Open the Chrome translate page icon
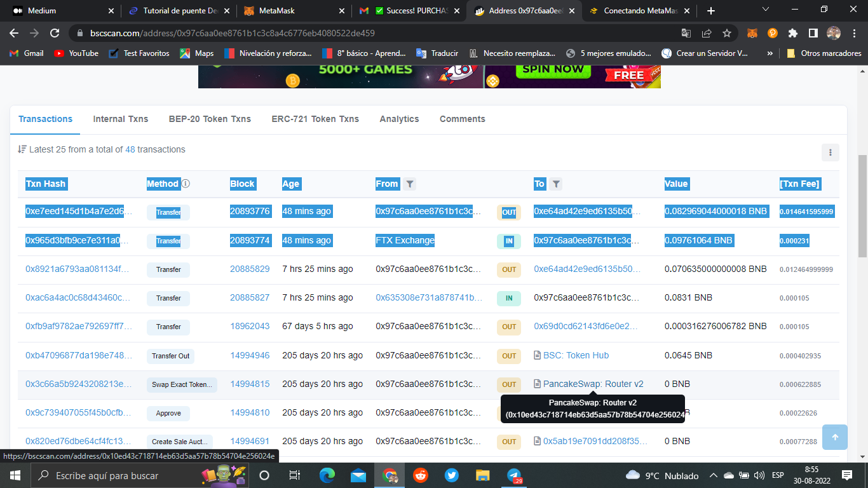 686,33
